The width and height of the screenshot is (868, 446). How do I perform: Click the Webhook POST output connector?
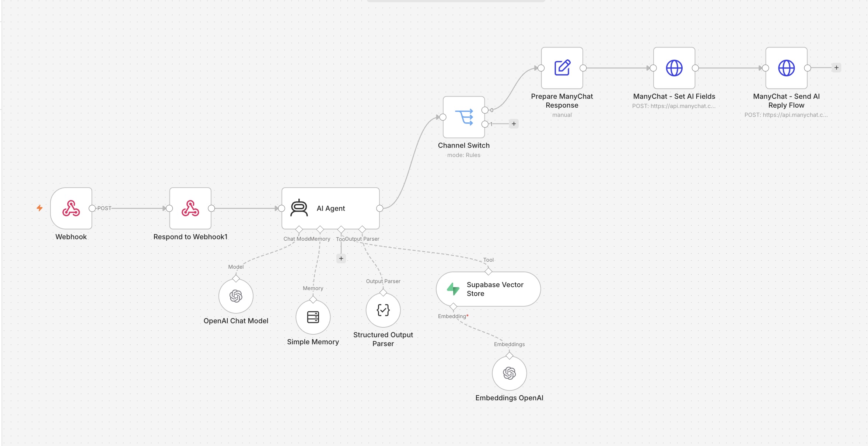tap(92, 208)
